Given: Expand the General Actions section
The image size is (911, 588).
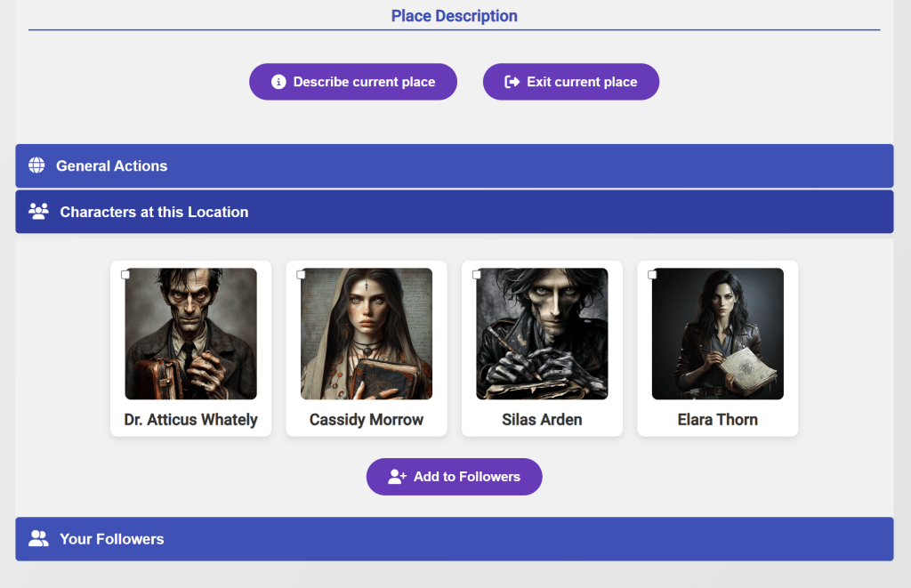Looking at the screenshot, I should [454, 165].
